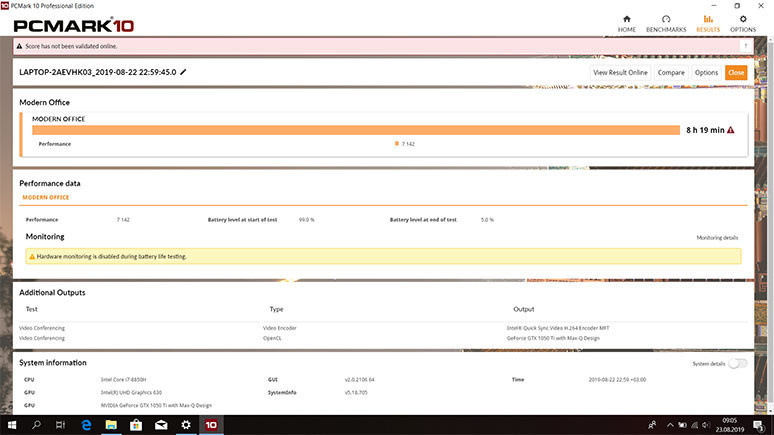Edit result name with pencil icon

coord(183,72)
